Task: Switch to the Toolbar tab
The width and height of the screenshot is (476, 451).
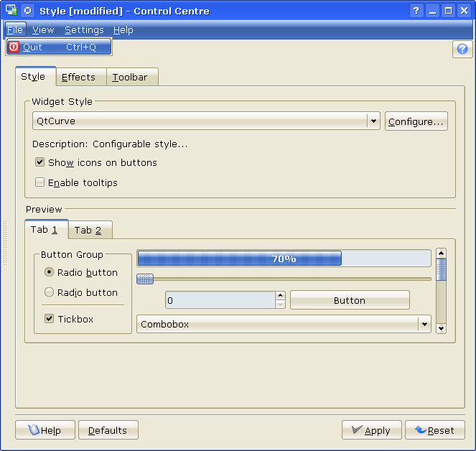Action: 132,77
